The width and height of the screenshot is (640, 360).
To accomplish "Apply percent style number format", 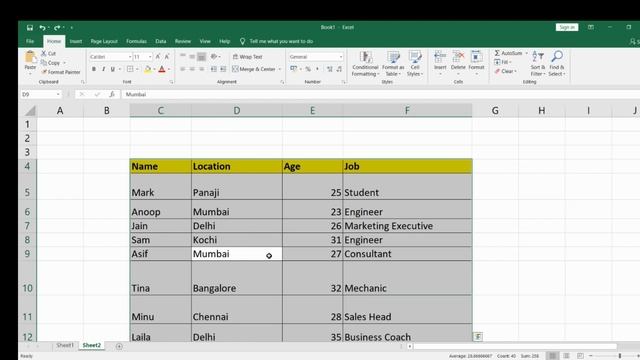I will 308,69.
